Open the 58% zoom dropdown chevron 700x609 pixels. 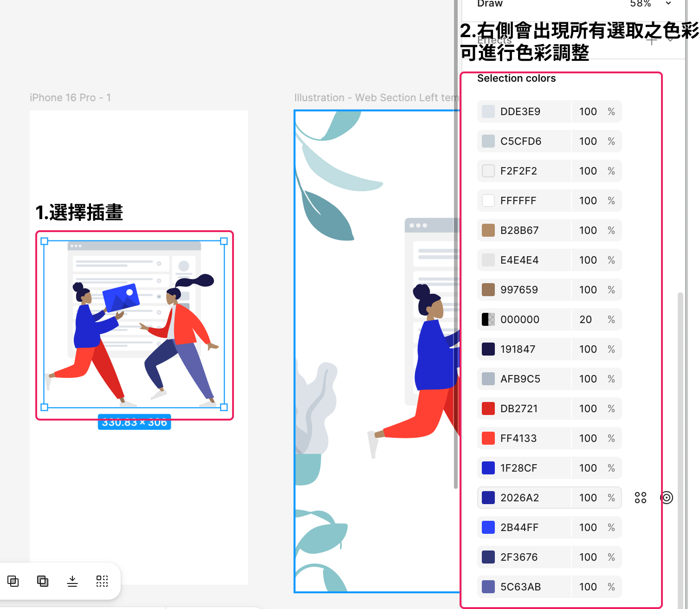click(x=668, y=4)
